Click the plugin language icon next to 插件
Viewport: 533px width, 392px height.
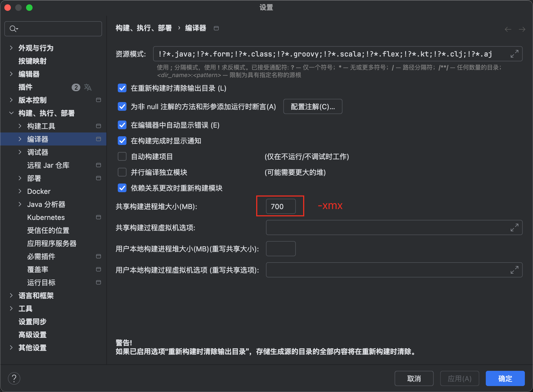pyautogui.click(x=88, y=87)
